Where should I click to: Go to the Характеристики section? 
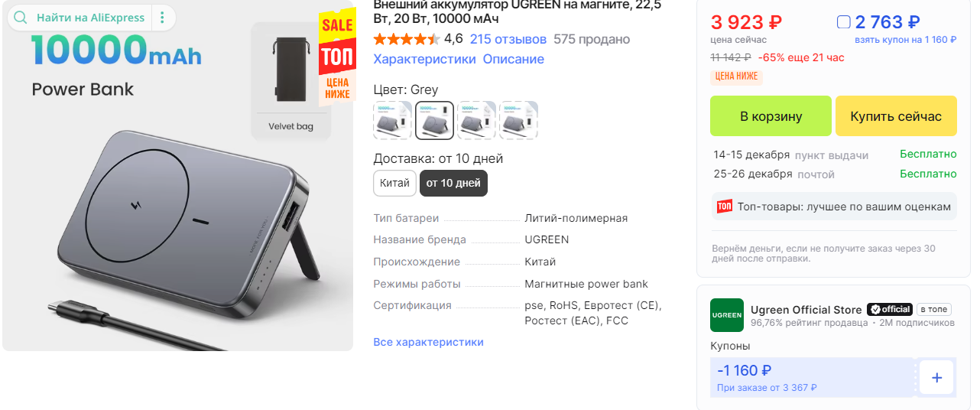(424, 59)
